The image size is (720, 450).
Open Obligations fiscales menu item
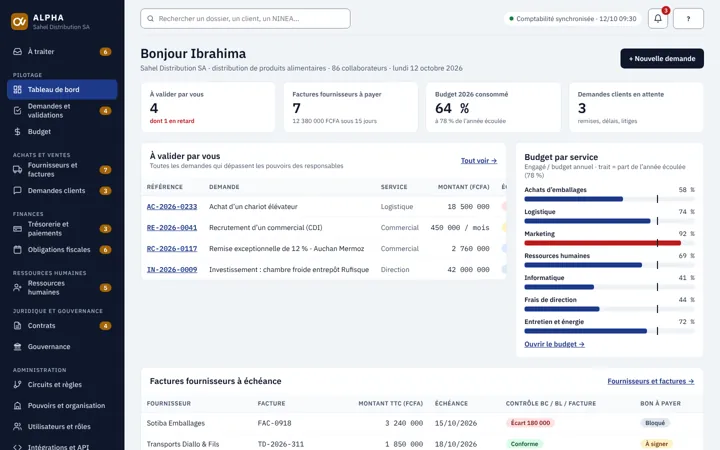pos(62,250)
